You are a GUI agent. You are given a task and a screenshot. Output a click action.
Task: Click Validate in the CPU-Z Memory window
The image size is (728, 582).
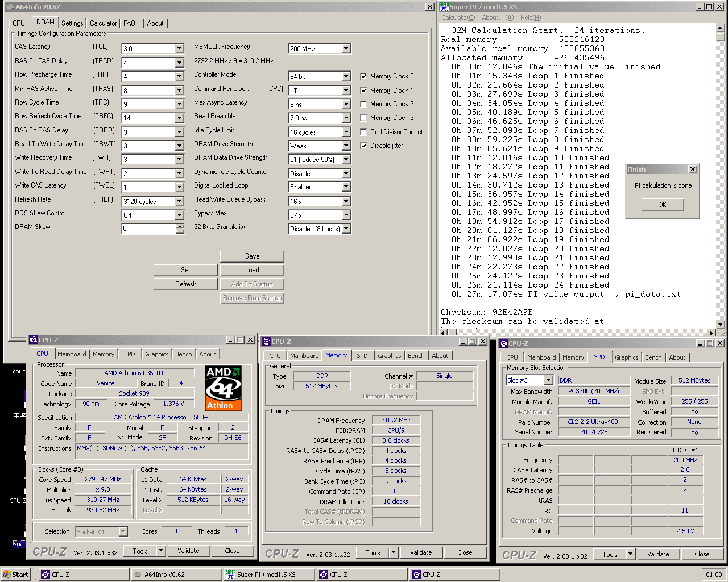coord(421,552)
